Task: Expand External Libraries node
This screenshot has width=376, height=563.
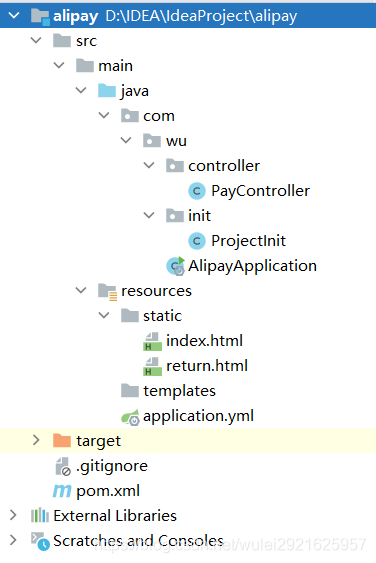Action: click(x=13, y=515)
